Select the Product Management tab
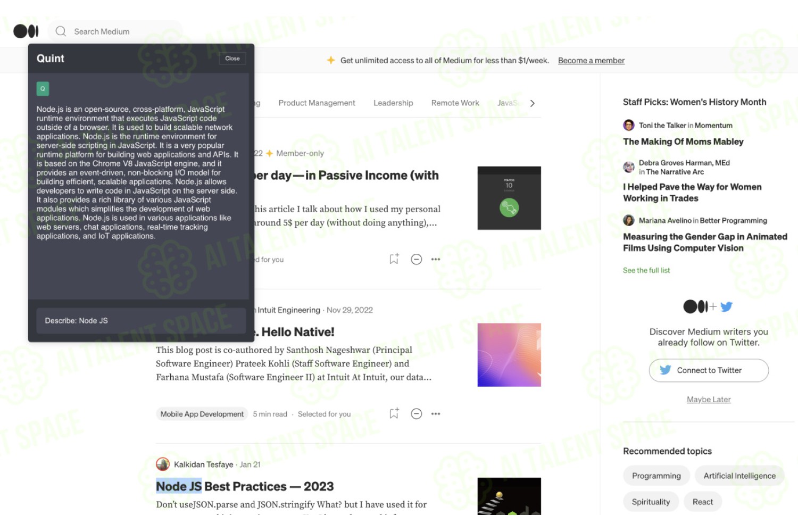This screenshot has width=798, height=532. [317, 103]
